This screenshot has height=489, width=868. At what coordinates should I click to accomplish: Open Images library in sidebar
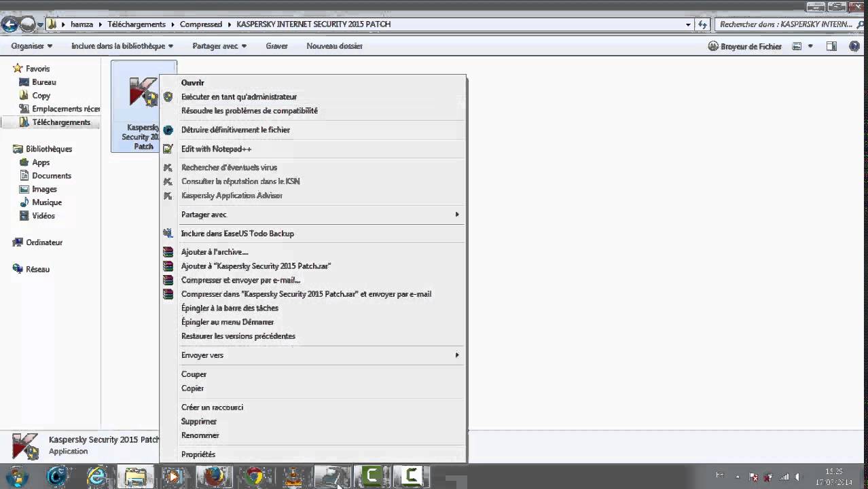point(44,189)
